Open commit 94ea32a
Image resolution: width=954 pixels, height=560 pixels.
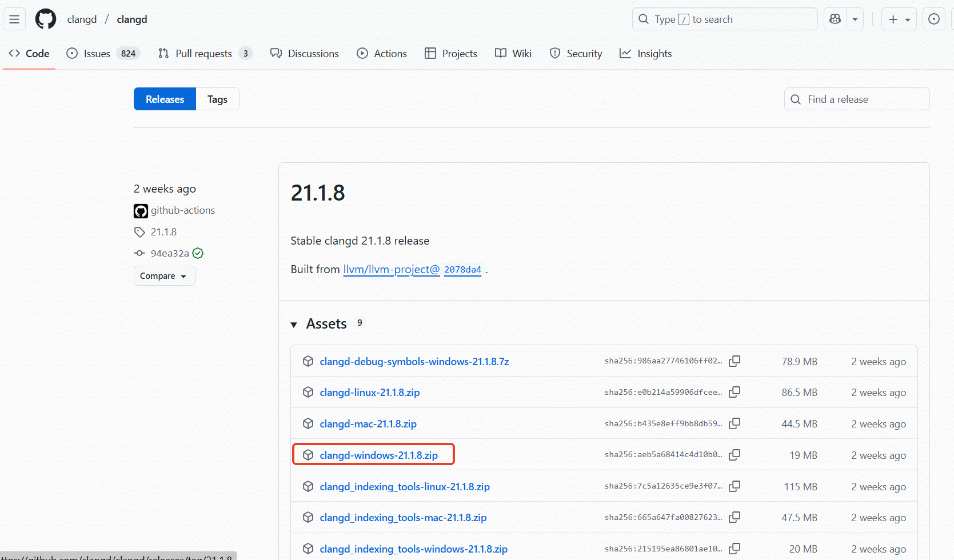pos(170,253)
